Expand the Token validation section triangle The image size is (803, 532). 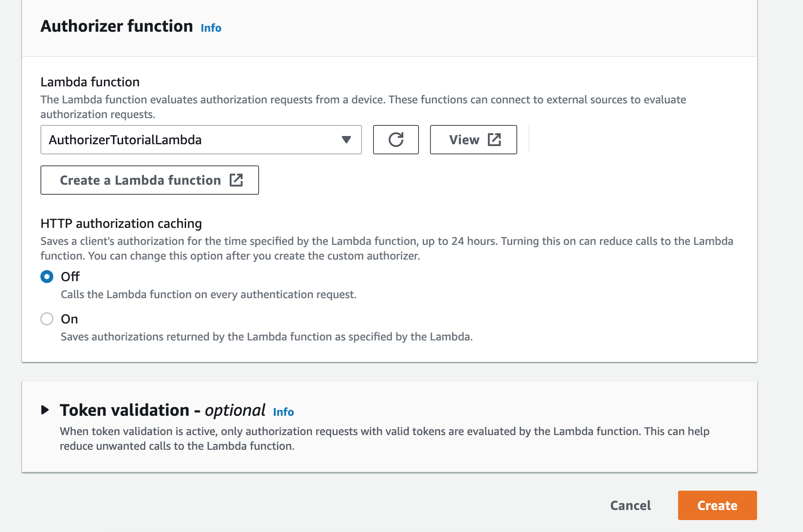click(45, 410)
